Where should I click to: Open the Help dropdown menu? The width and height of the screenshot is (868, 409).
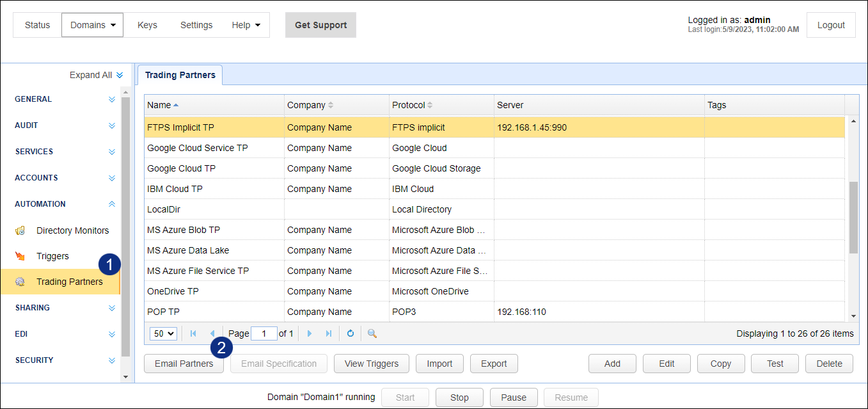point(246,25)
